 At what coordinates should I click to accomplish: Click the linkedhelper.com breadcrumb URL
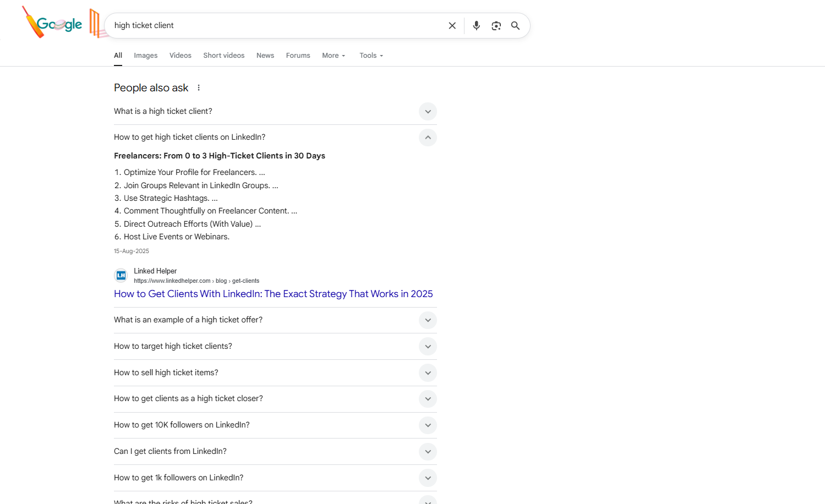click(x=172, y=281)
